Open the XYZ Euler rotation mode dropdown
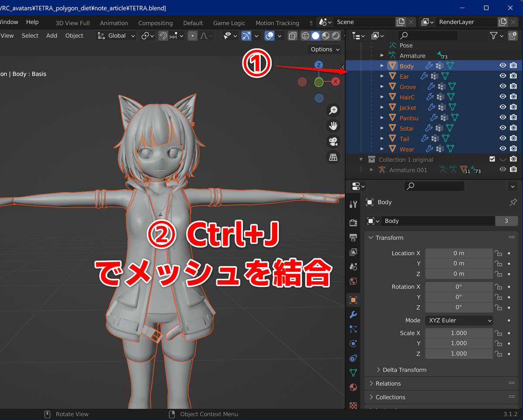523x420 pixels. 459,320
